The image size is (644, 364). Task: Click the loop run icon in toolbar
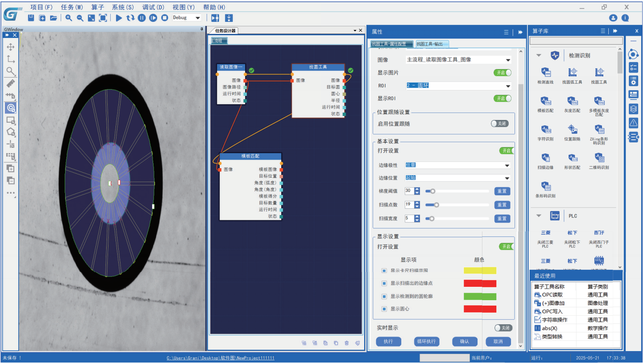130,18
